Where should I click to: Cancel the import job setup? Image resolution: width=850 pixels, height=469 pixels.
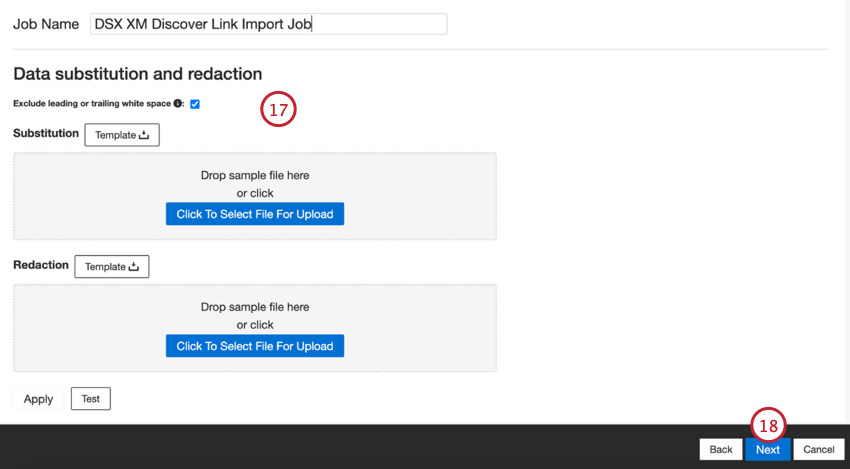(x=819, y=449)
